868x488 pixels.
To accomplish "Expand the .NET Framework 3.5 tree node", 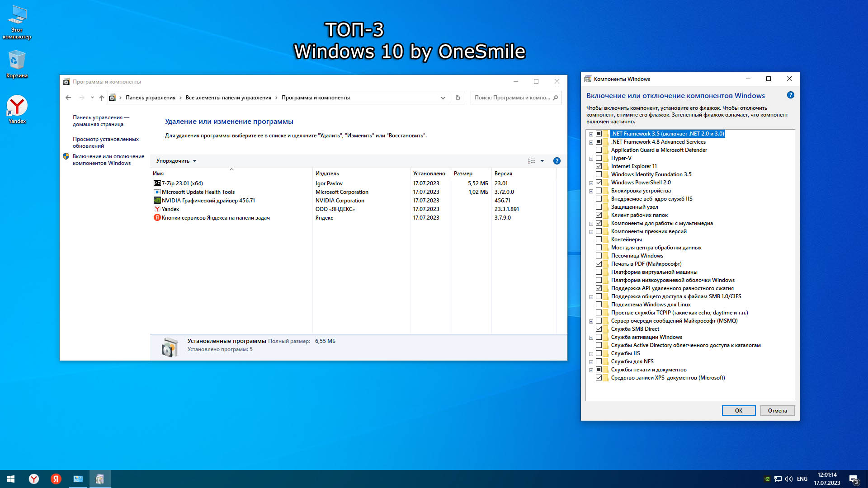I will coord(591,134).
